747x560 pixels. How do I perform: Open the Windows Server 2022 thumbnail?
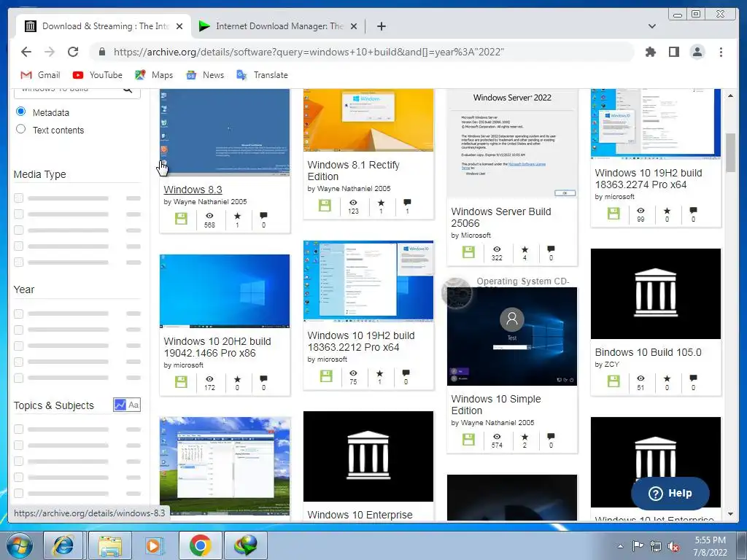512,144
